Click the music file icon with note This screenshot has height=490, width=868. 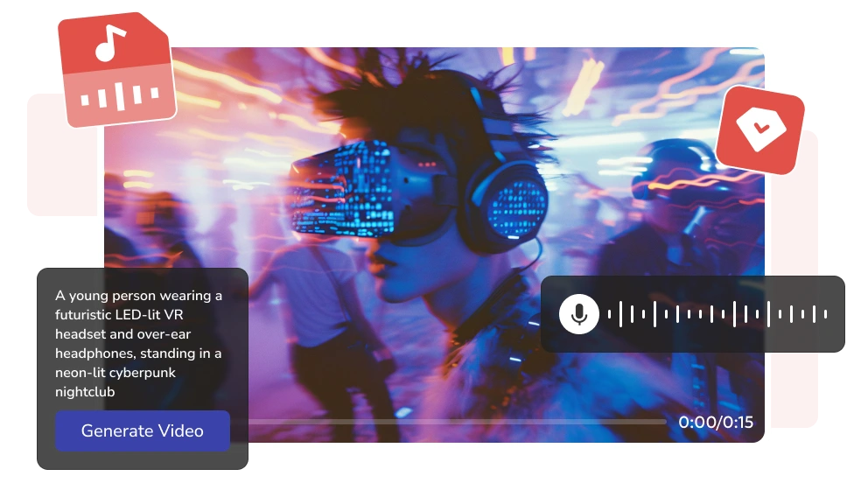[115, 70]
